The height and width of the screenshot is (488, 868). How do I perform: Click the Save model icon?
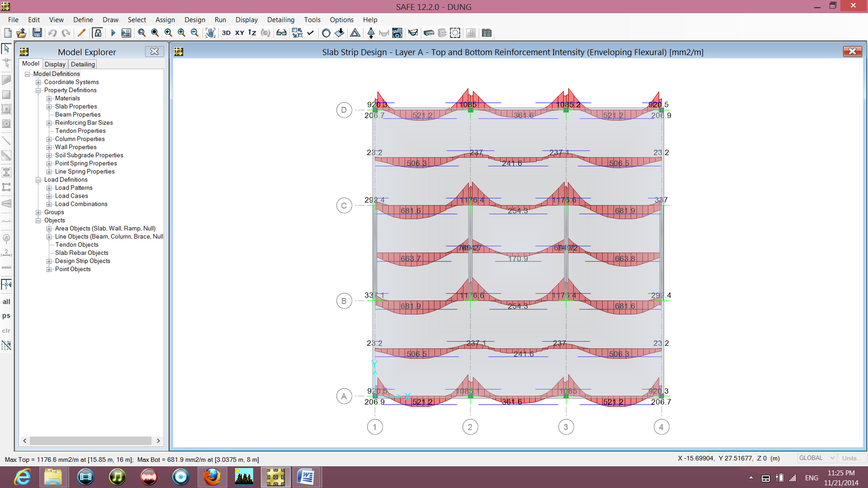point(37,33)
